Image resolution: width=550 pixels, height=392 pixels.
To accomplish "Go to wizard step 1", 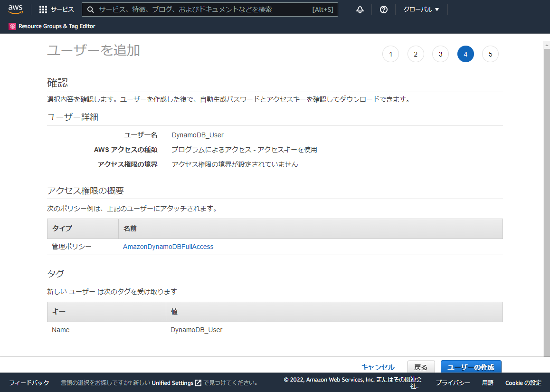I will pos(390,54).
